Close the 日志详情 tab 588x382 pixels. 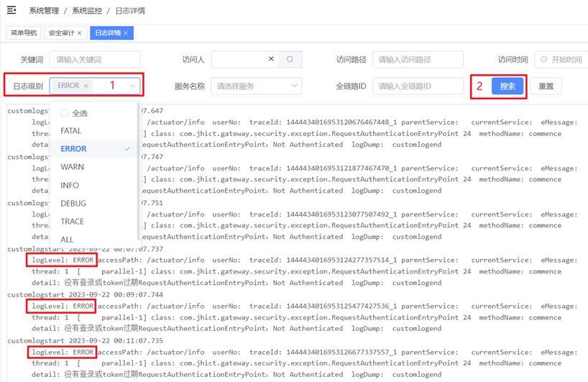[x=126, y=33]
